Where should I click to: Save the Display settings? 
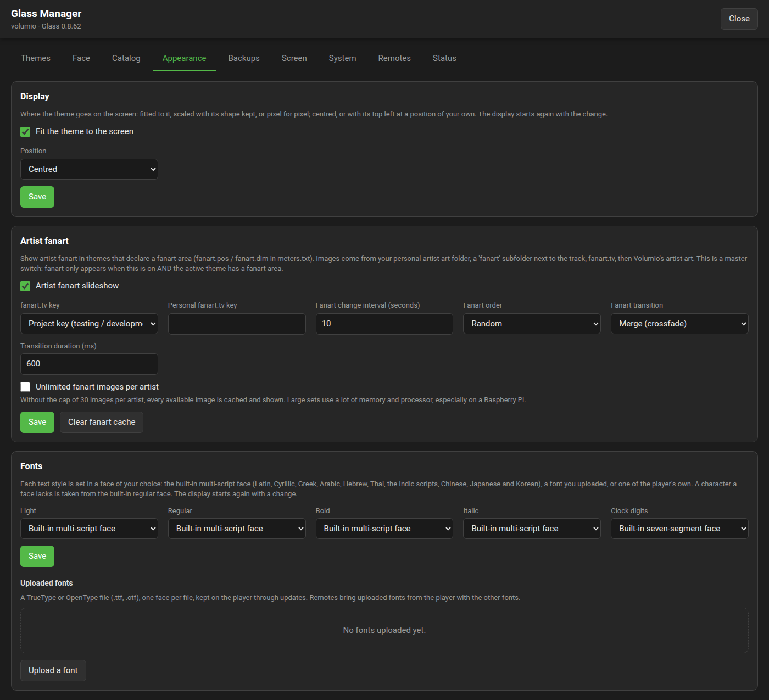(37, 197)
